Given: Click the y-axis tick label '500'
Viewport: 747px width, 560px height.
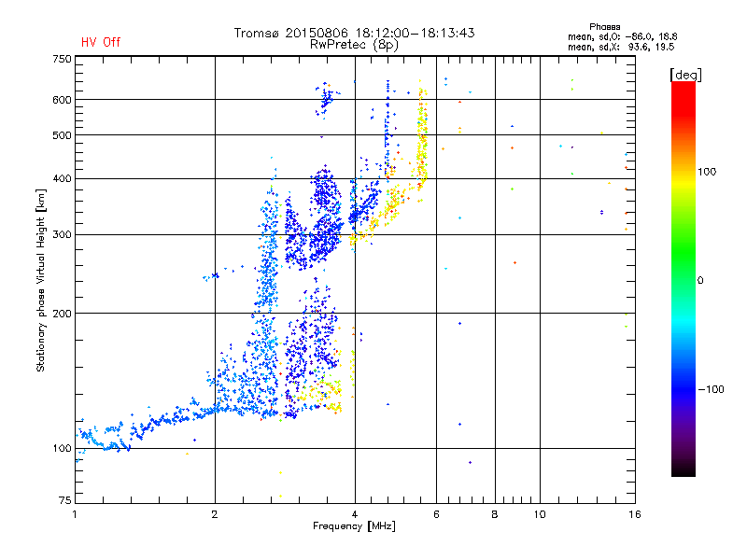Looking at the screenshot, I should (62, 135).
